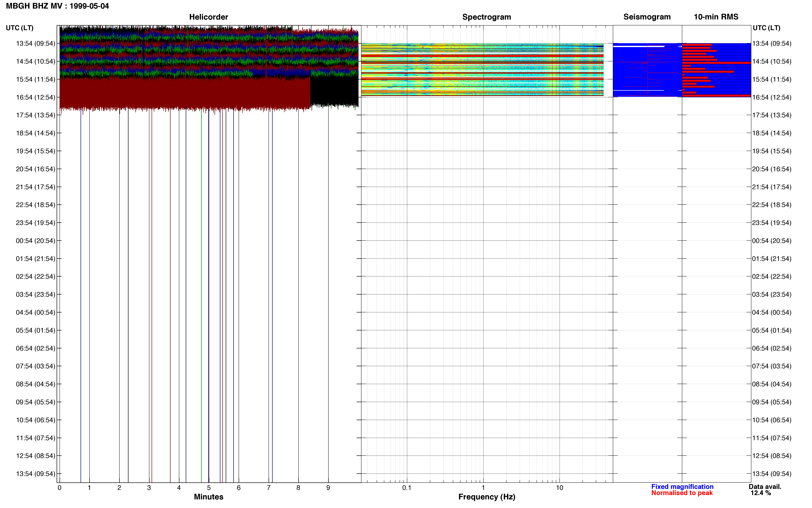Screen dimensions: 812x508
Task: Click the "2" tick on the Minutes axis
Action: tap(119, 488)
